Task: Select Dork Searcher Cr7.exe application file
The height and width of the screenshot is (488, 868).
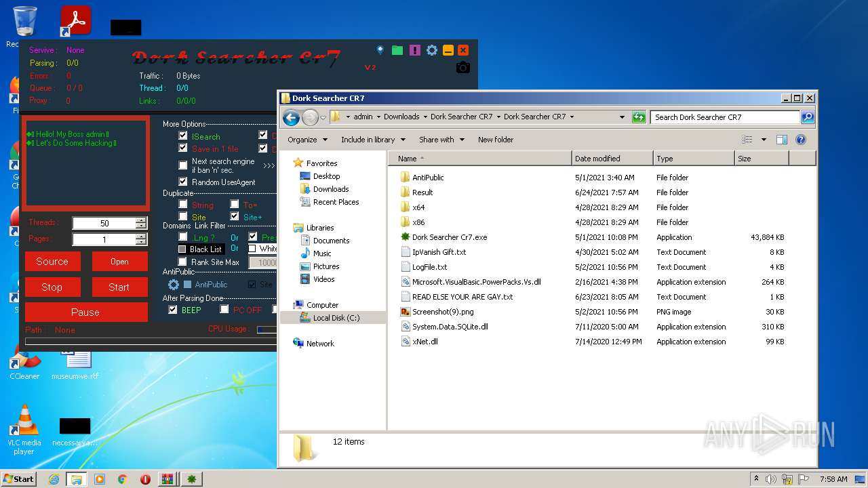Action: point(450,237)
